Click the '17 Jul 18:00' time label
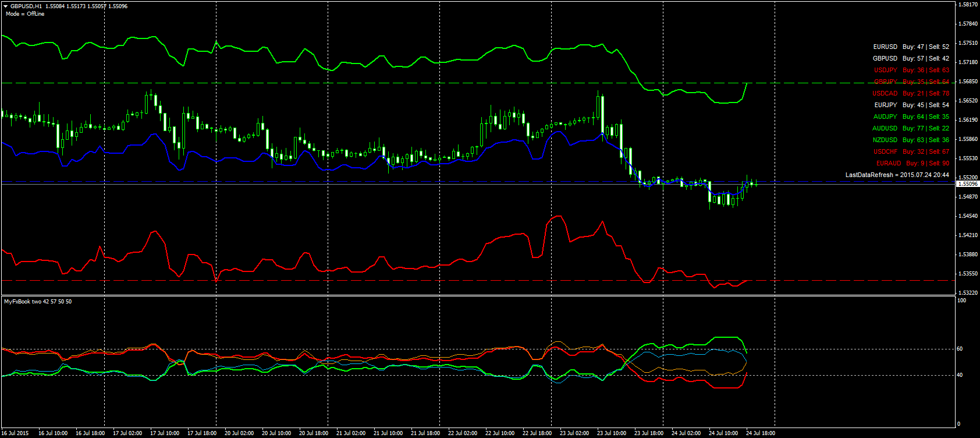 (202, 433)
